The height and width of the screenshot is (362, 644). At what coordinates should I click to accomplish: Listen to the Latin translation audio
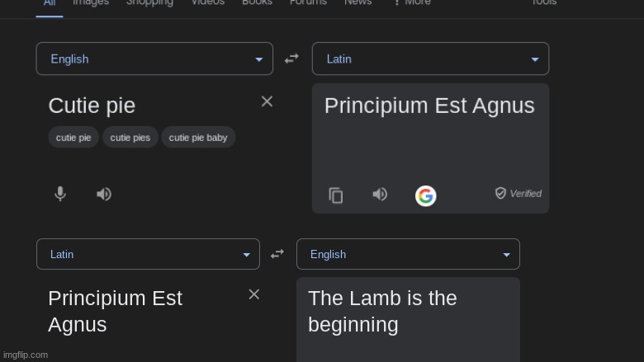(380, 194)
